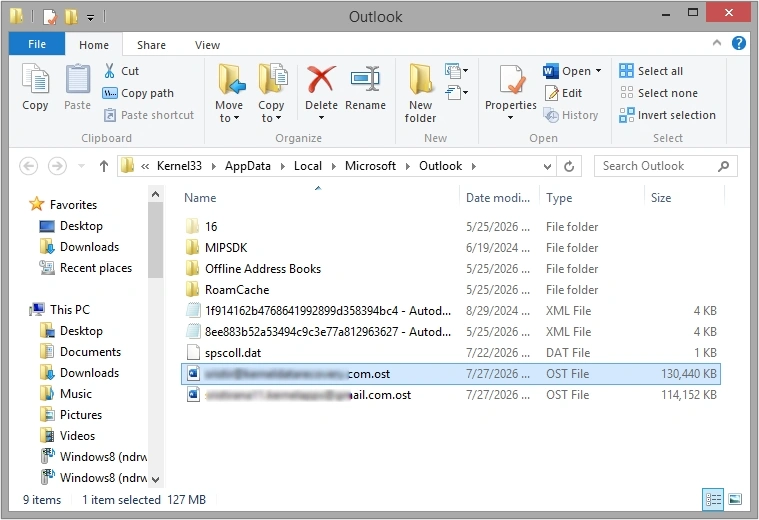Click Microsoft in the address breadcrumb
Image resolution: width=759 pixels, height=520 pixels.
pyautogui.click(x=370, y=166)
